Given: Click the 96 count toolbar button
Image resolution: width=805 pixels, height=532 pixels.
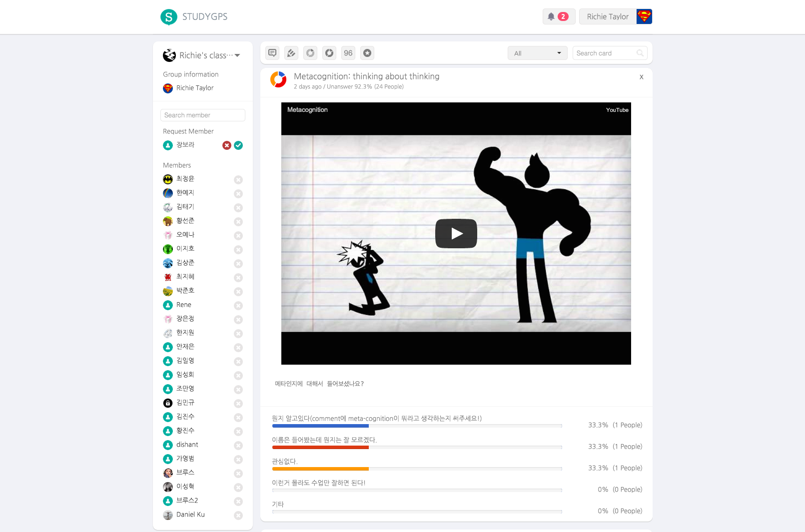Looking at the screenshot, I should click(348, 53).
